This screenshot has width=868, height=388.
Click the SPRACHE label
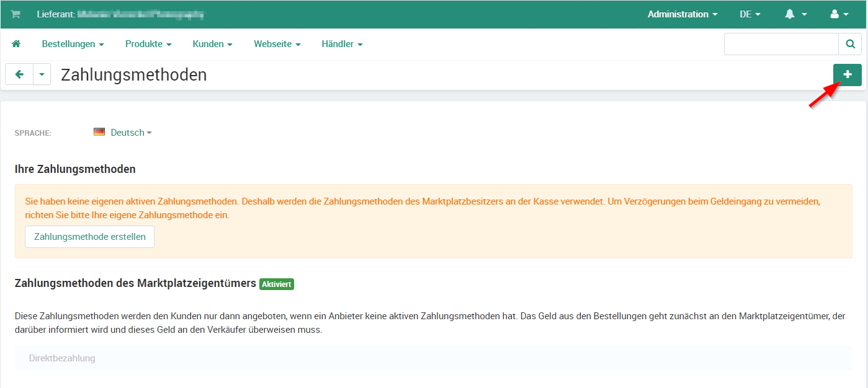(x=33, y=133)
